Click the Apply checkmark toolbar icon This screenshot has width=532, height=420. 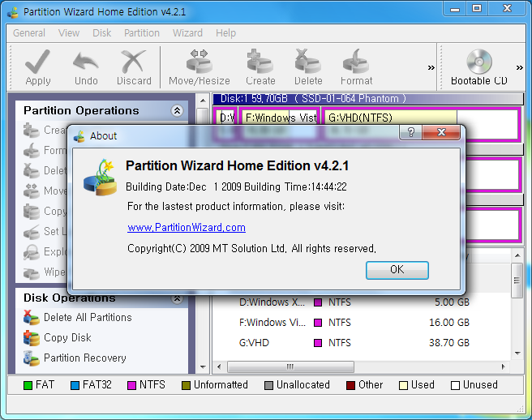[x=37, y=62]
